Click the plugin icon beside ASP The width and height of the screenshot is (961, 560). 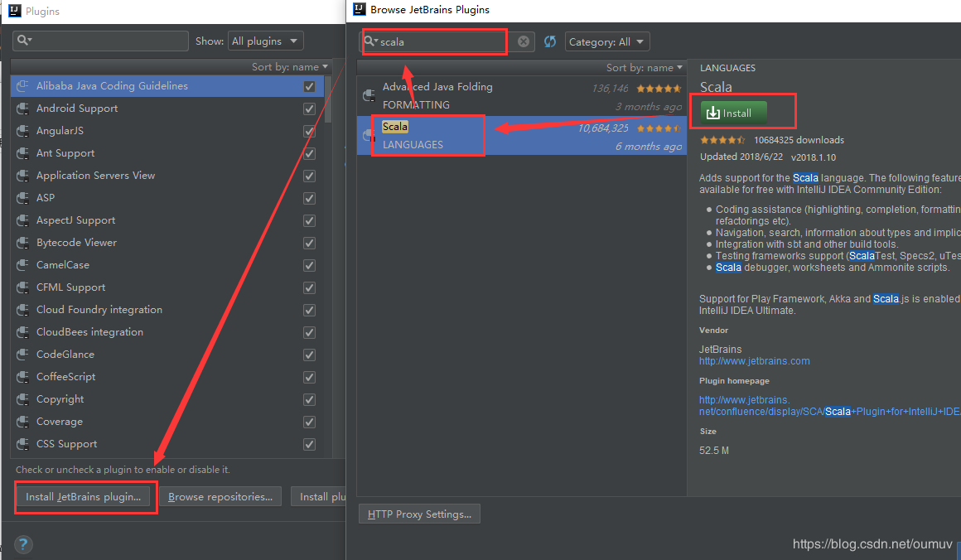(x=22, y=198)
